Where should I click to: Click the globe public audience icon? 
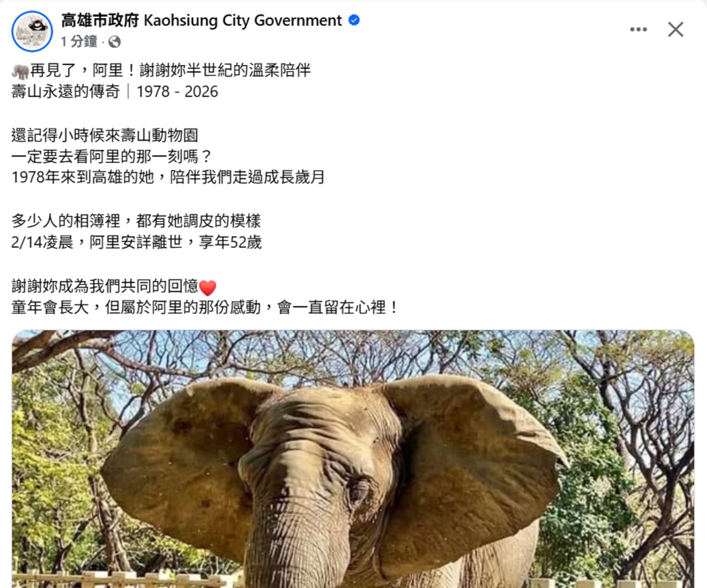(x=114, y=41)
